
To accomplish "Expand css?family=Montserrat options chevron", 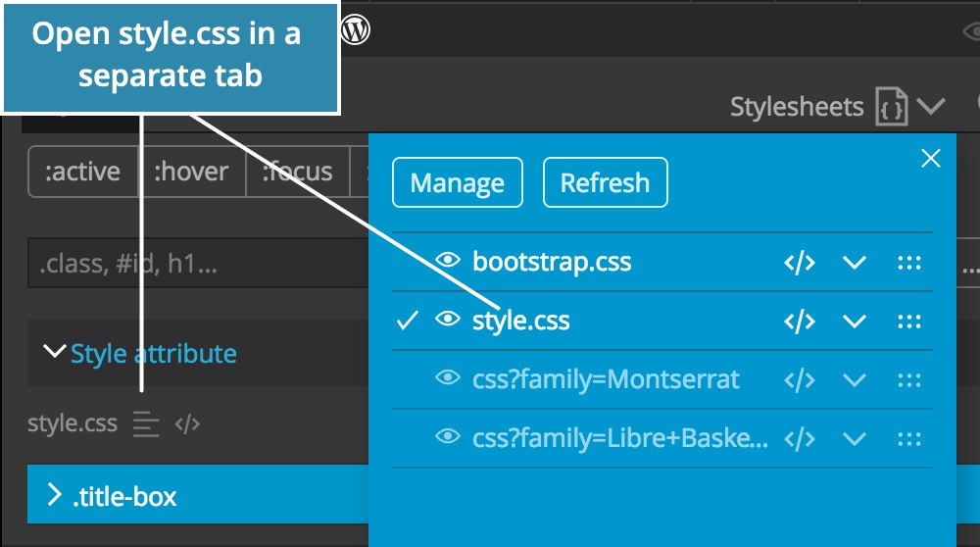I will pyautogui.click(x=854, y=380).
